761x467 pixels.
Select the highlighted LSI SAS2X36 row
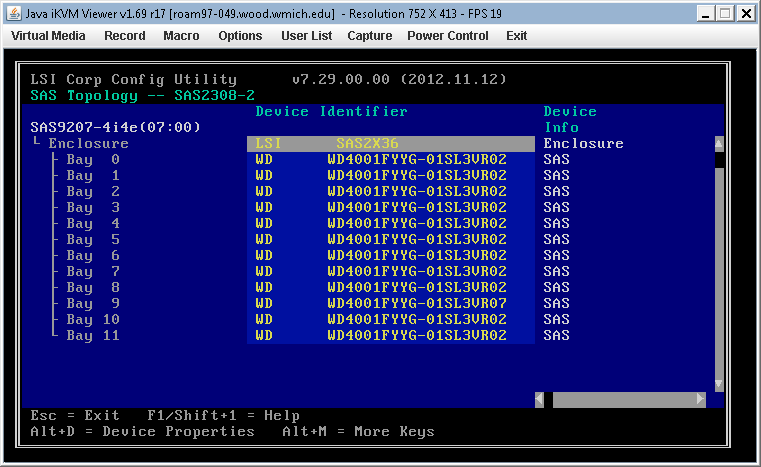(391, 144)
